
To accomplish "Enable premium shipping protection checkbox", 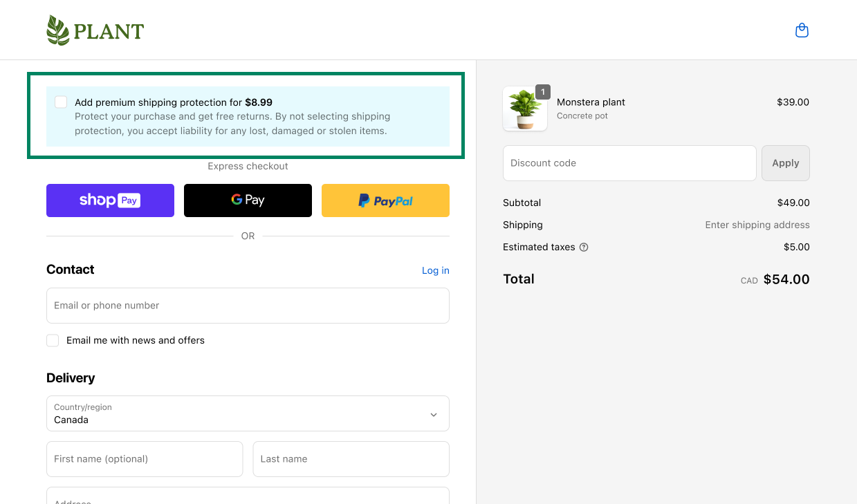I will coord(61,102).
